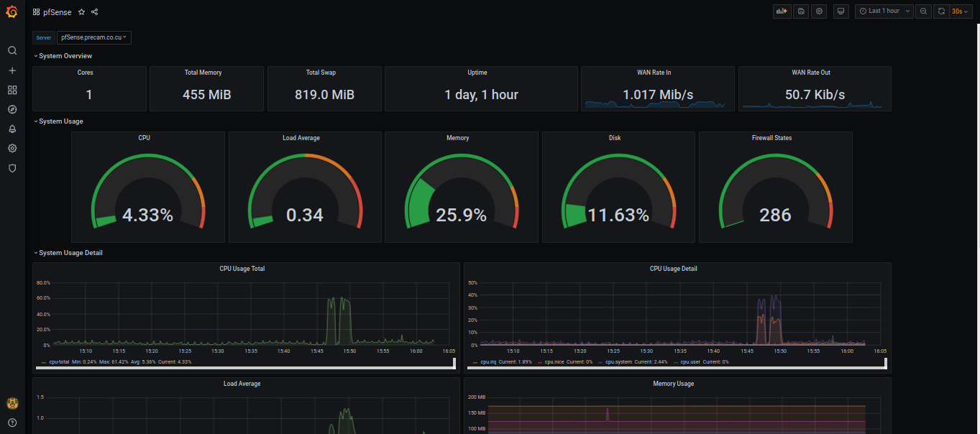Viewport: 980px width, 434px height.
Task: Click the 819.0 MiB total swap value
Action: (x=324, y=94)
